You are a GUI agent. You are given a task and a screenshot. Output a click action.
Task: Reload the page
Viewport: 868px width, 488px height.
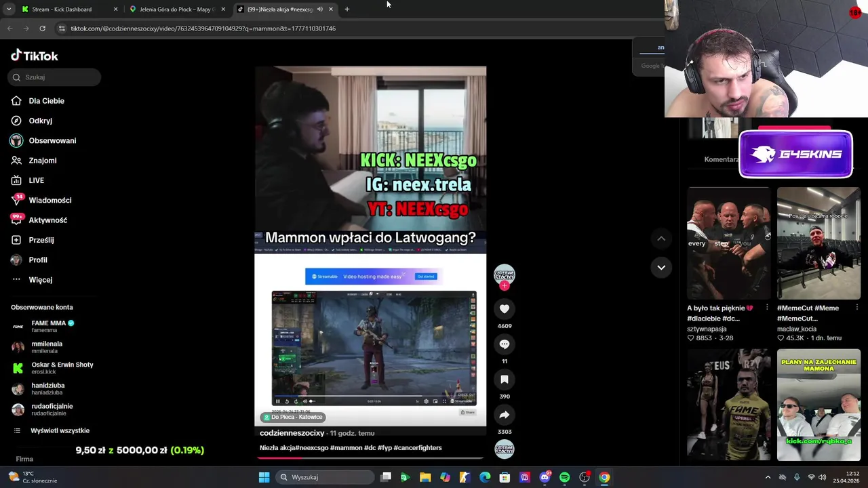[x=42, y=28]
